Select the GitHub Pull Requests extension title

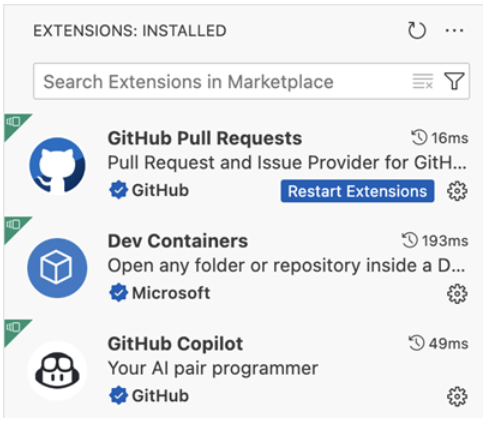(205, 138)
